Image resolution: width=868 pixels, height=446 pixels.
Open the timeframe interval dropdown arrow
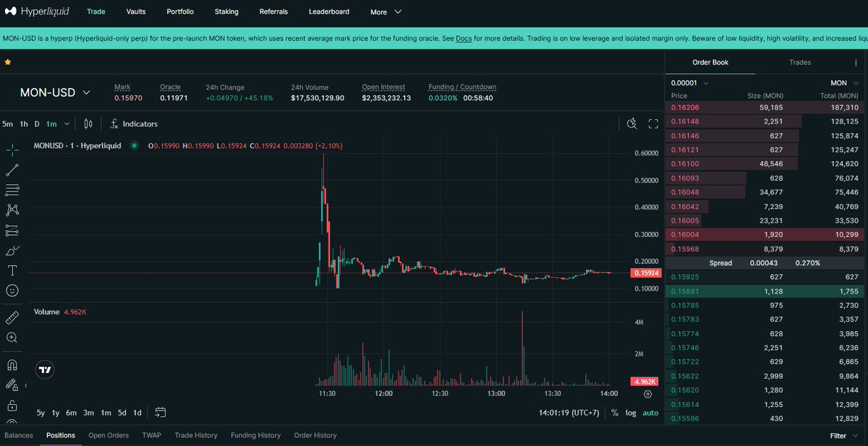tap(67, 124)
